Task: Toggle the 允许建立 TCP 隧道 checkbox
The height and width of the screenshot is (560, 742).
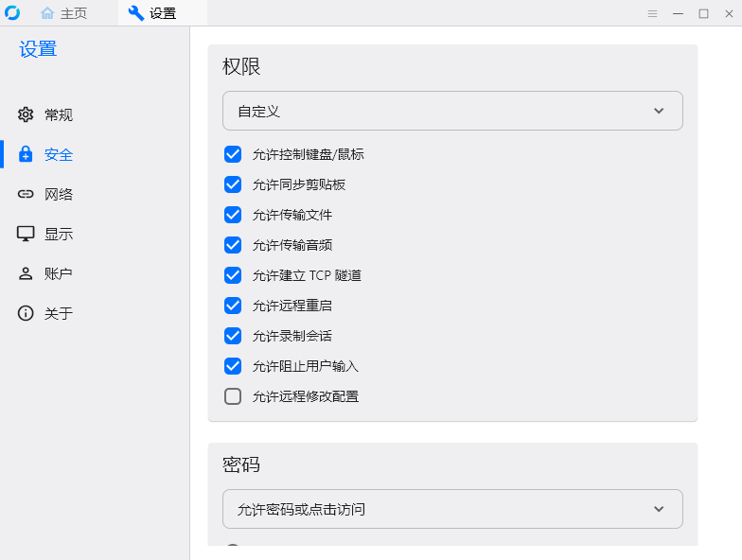Action: 233,275
